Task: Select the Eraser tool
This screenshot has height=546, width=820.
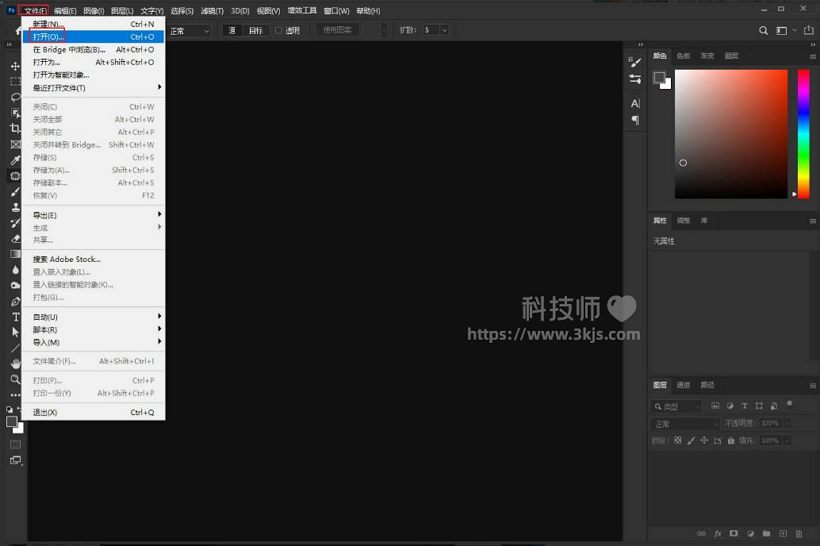Action: tap(15, 238)
